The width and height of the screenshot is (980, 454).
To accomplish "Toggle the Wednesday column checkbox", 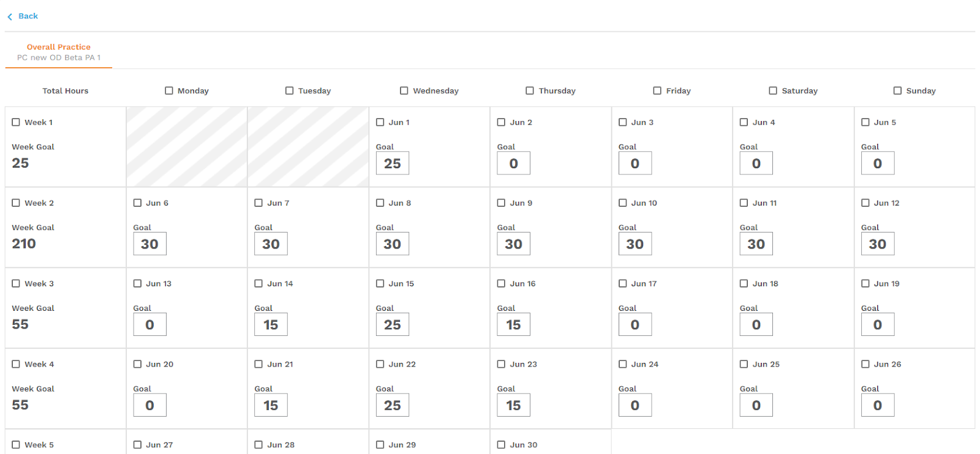I will [404, 91].
